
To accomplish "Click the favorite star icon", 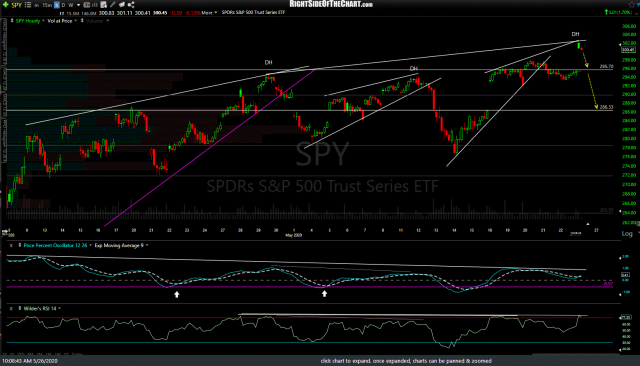I will (x=631, y=4).
